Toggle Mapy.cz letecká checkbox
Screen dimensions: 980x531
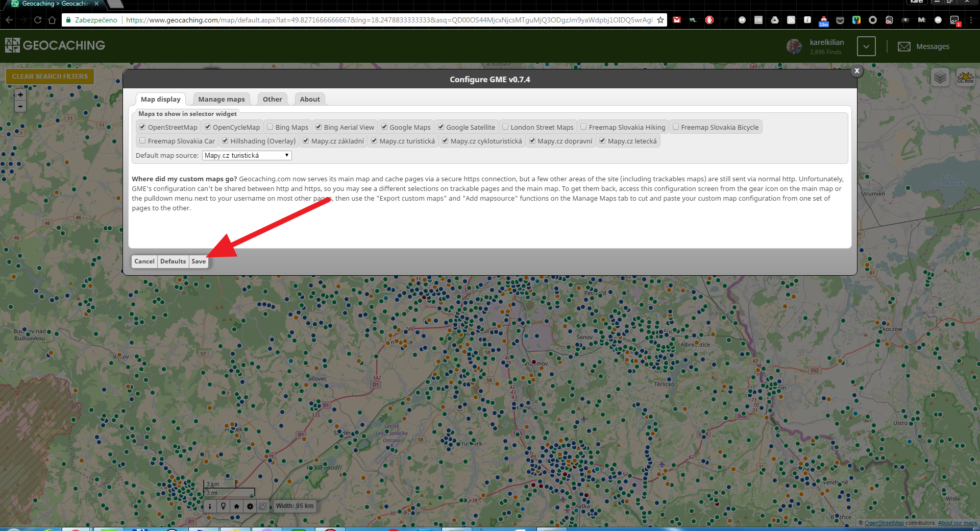(x=602, y=141)
